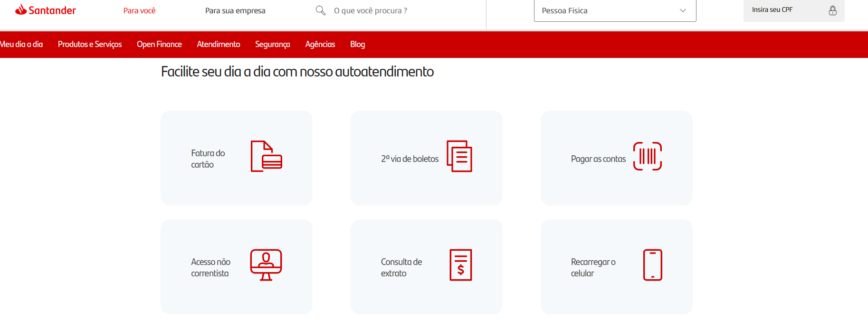The width and height of the screenshot is (868, 321).
Task: Click the Insira seu CPF input field
Action: point(784,10)
